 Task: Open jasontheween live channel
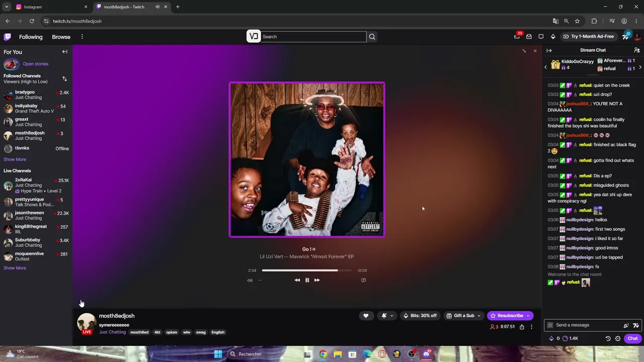coord(36,215)
